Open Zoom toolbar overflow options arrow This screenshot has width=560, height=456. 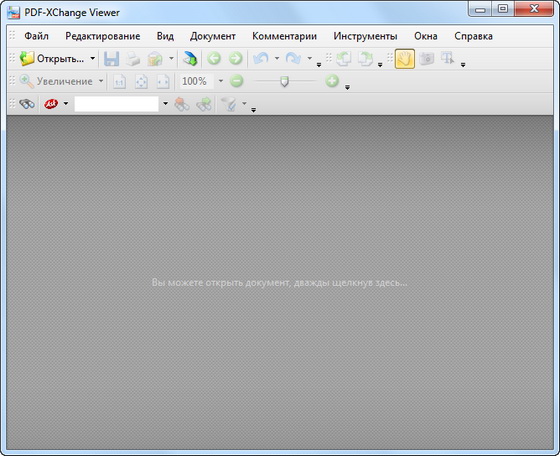(347, 87)
